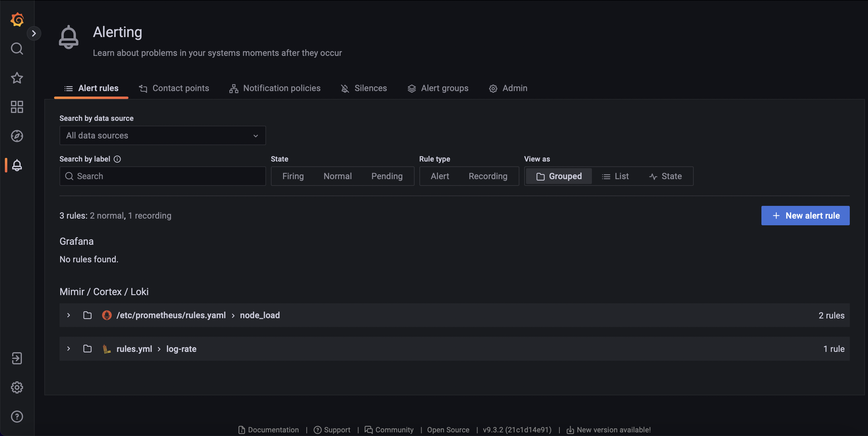Viewport: 868px width, 436px height.
Task: Toggle the Firing state filter
Action: point(293,176)
